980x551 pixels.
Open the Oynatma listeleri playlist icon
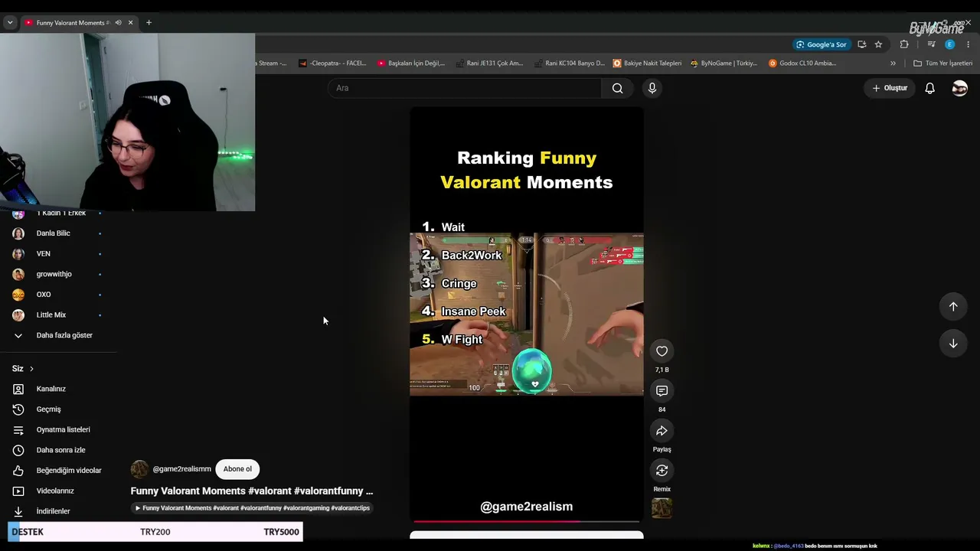(x=18, y=430)
